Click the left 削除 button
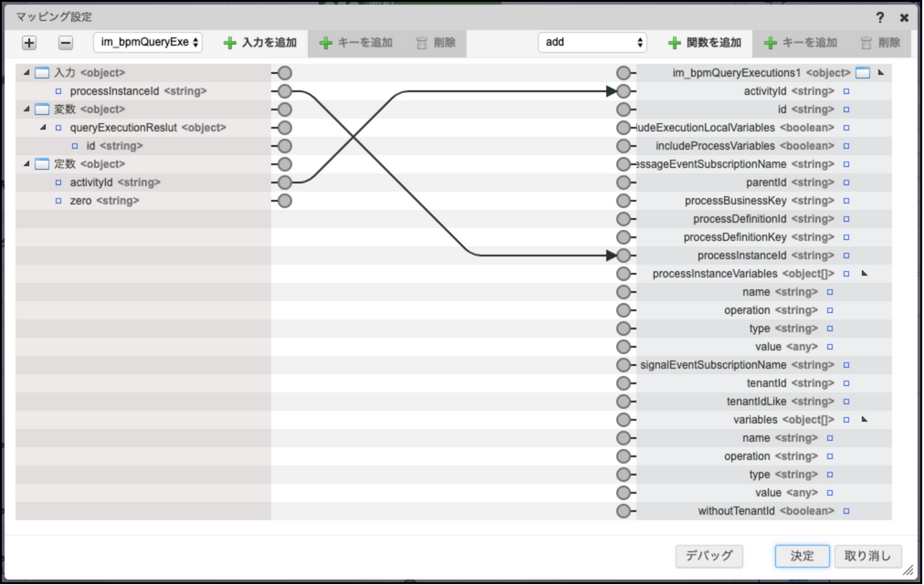924x585 pixels. (x=436, y=42)
